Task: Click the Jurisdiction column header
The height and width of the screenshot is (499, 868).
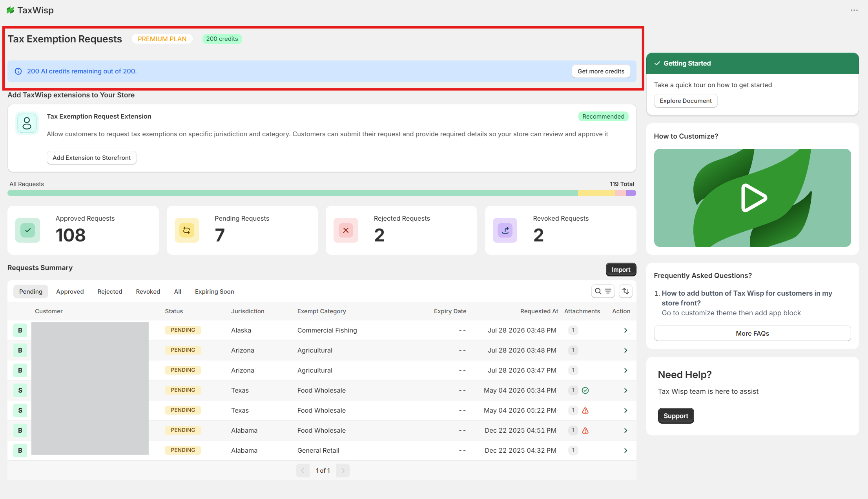Action: pos(248,311)
